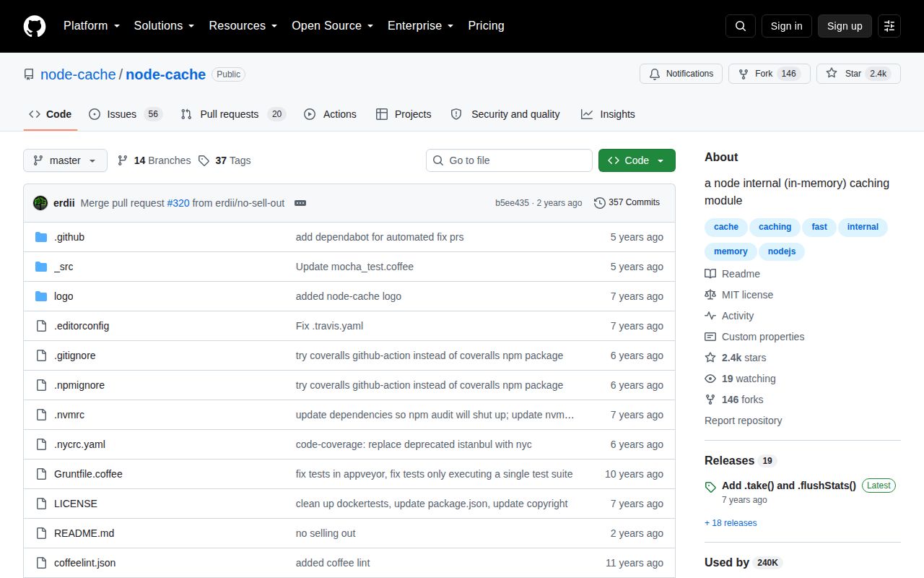Click the tag icon beside 37 Tags

(204, 160)
